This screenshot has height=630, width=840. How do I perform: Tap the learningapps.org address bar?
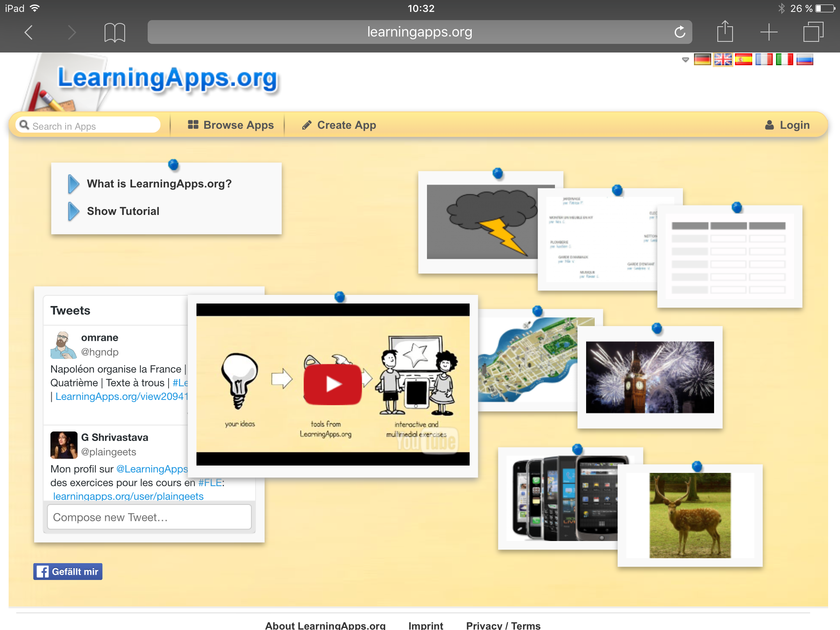pos(420,32)
